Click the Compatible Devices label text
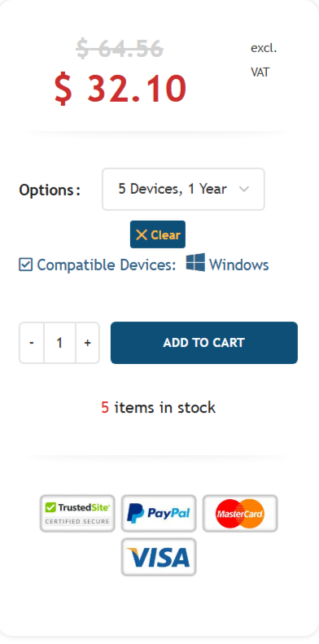The width and height of the screenshot is (319, 644). (x=107, y=265)
